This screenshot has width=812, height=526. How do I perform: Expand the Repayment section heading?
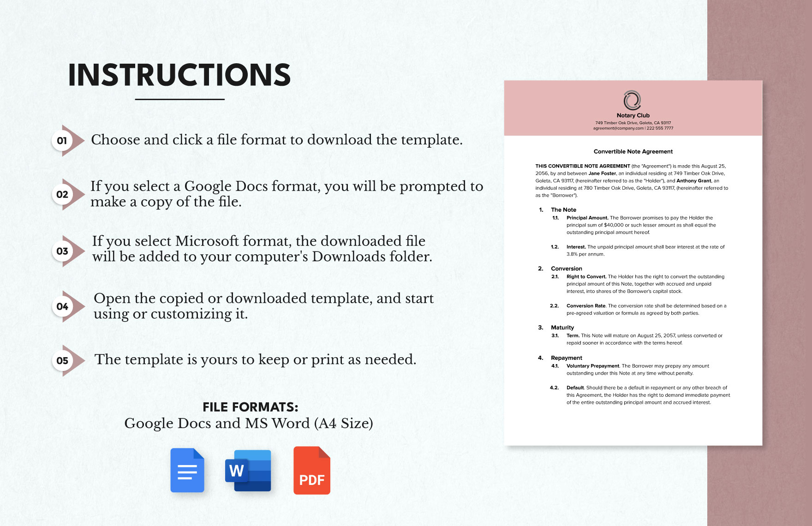[567, 358]
